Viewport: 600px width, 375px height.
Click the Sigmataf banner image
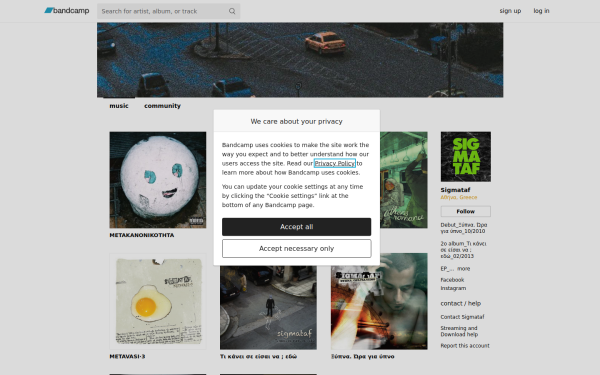click(300, 60)
